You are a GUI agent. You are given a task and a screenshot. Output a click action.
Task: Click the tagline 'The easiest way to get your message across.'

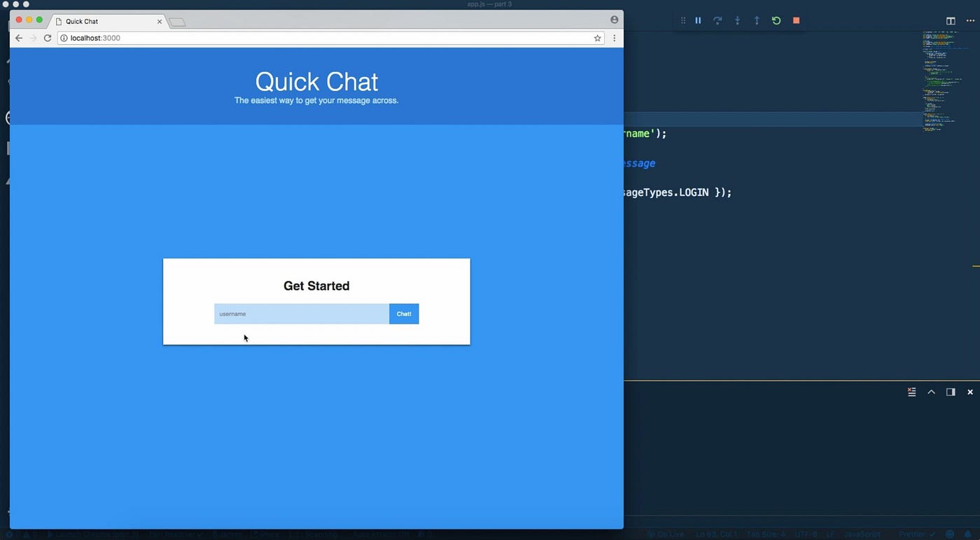(x=316, y=101)
